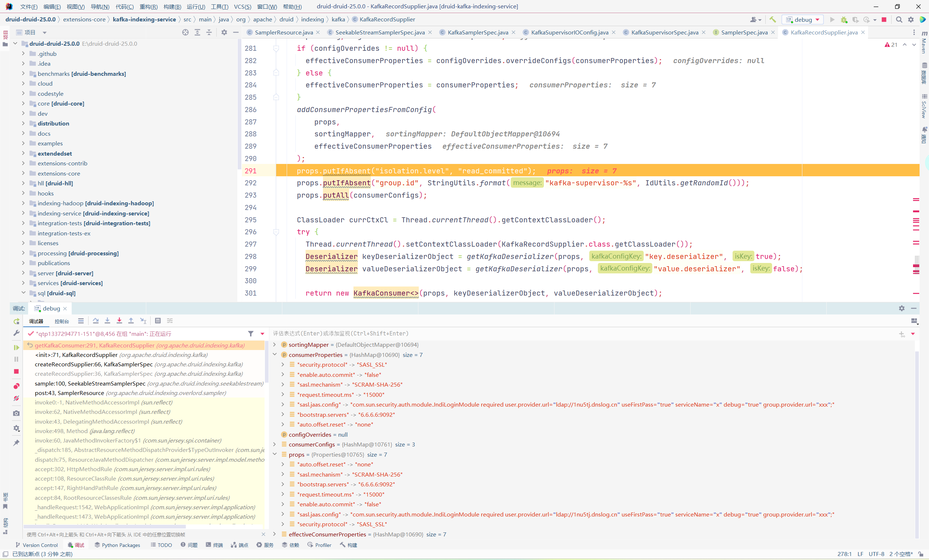
Task: Expand consumerConfigs variable node
Action: (x=274, y=444)
